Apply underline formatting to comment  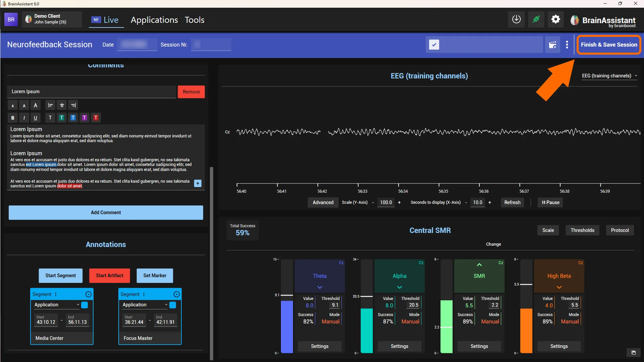(x=36, y=118)
